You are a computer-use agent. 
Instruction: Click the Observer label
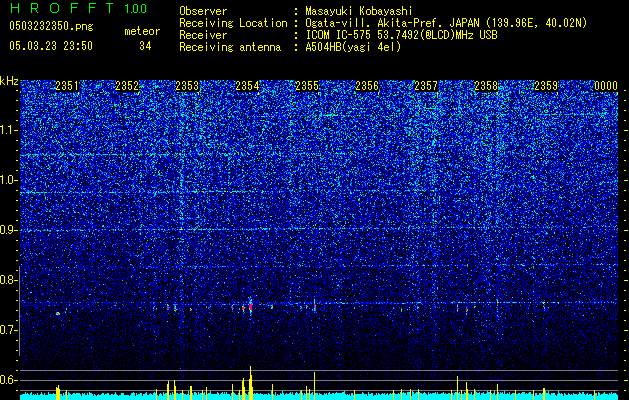(x=203, y=11)
